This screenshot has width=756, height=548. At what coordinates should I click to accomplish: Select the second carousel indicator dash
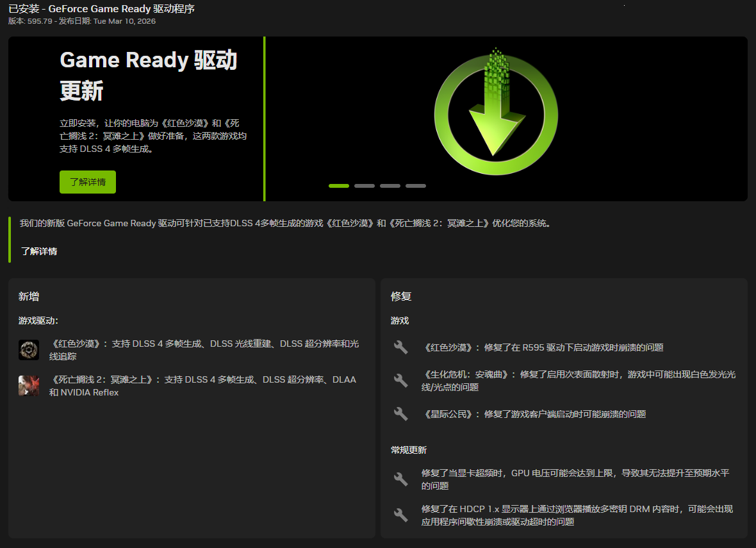tap(365, 186)
